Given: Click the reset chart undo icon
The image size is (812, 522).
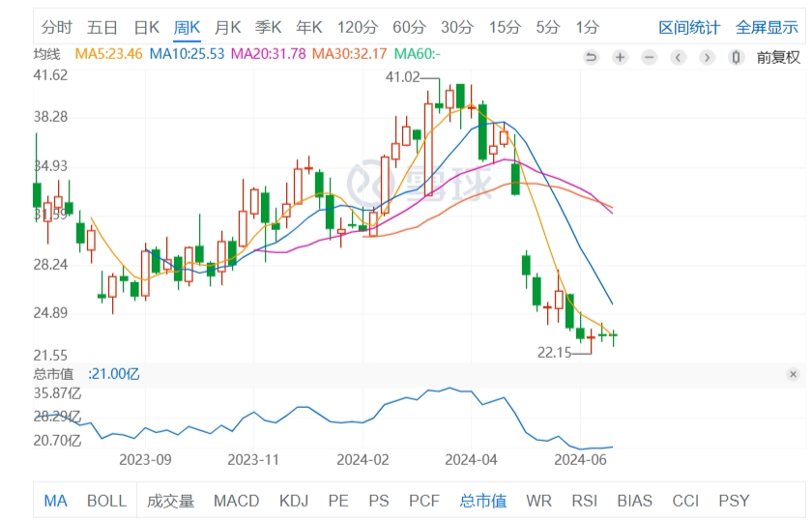Looking at the screenshot, I should tap(592, 57).
